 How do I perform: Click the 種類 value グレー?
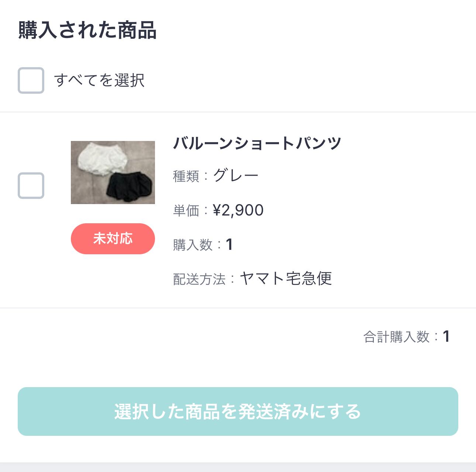coord(236,176)
